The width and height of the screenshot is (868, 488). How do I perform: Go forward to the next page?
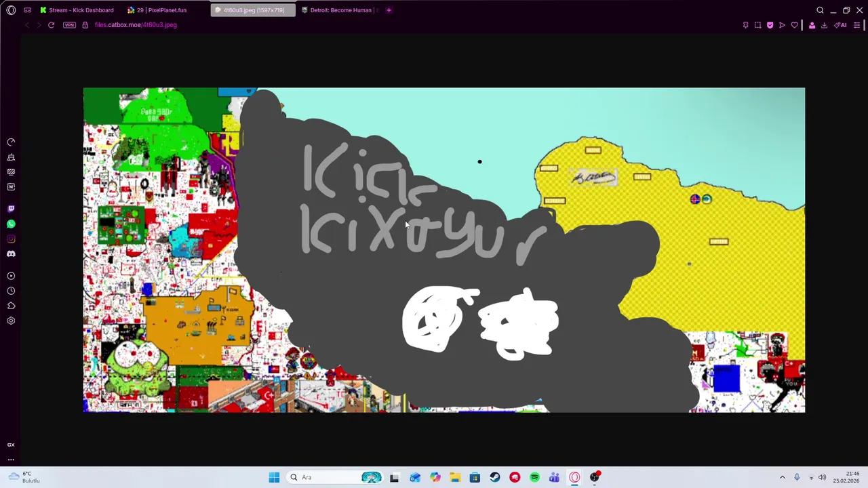pyautogui.click(x=39, y=25)
